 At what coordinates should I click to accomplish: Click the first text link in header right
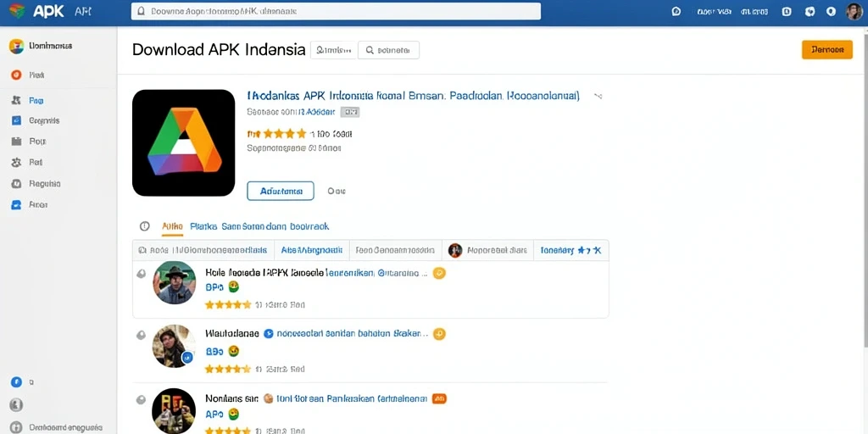[x=715, y=11]
